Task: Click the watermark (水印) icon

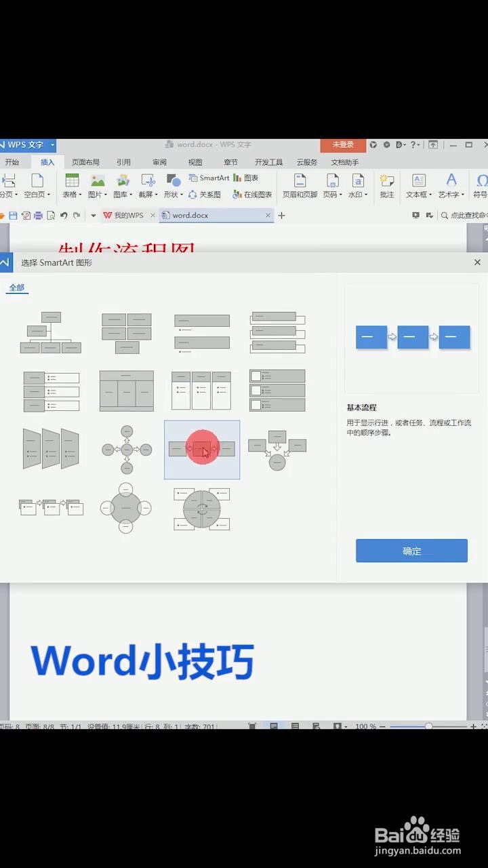Action: tap(358, 180)
